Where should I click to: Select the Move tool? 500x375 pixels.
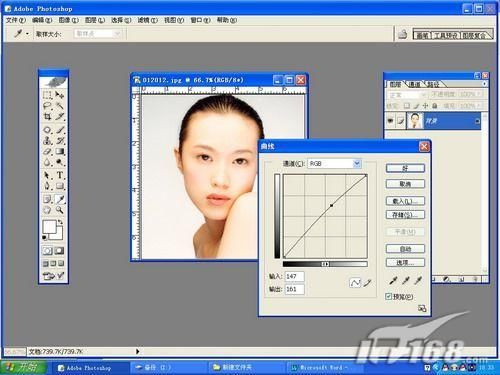coord(60,95)
